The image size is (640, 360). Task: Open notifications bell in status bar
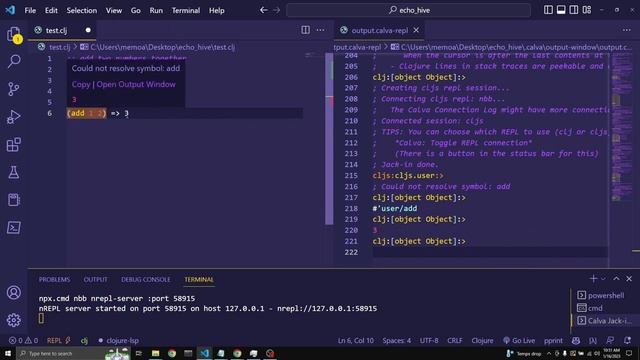point(627,340)
